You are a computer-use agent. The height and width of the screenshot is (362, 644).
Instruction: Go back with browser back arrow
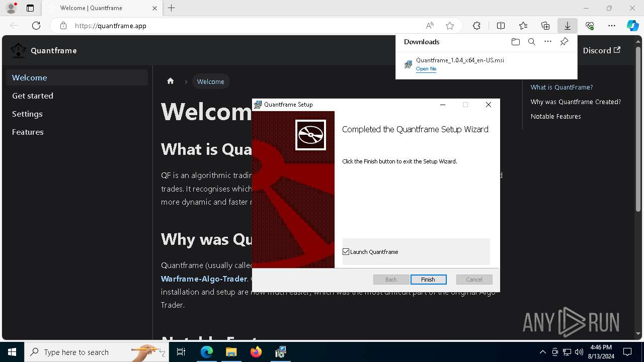14,26
